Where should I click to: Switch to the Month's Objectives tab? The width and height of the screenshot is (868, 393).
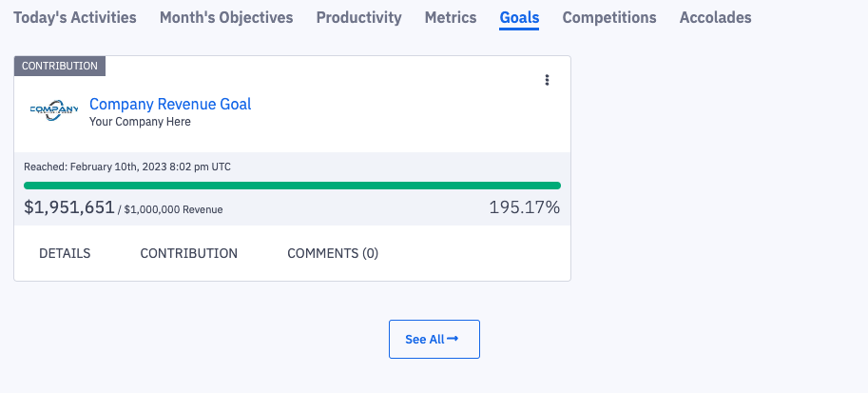pos(226,17)
